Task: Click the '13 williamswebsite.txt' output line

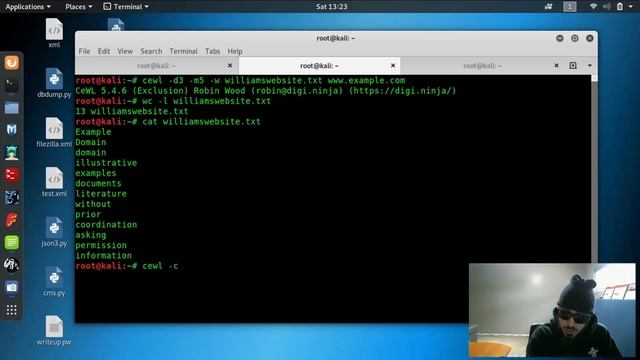Action: 132,111
